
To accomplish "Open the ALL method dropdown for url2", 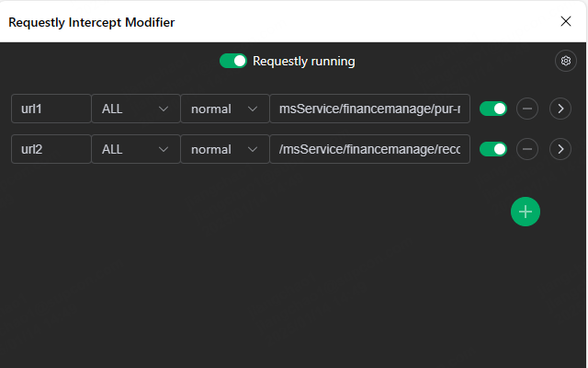I will click(x=135, y=148).
